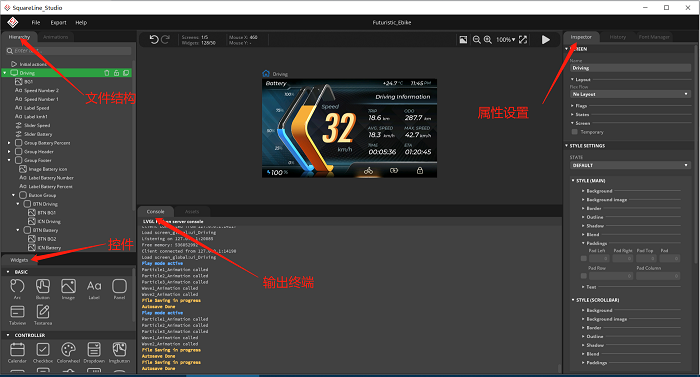Click the undo arrow icon
Screen dimensions: 700x377
(x=154, y=40)
